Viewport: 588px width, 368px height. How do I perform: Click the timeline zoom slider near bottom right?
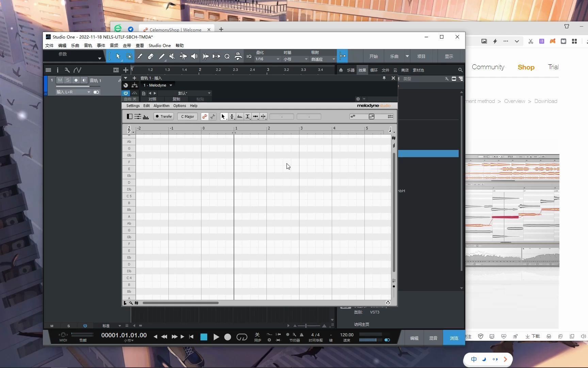[310, 326]
